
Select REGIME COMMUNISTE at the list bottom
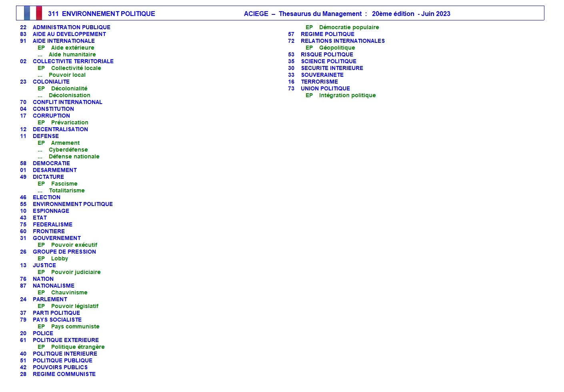[64, 374]
